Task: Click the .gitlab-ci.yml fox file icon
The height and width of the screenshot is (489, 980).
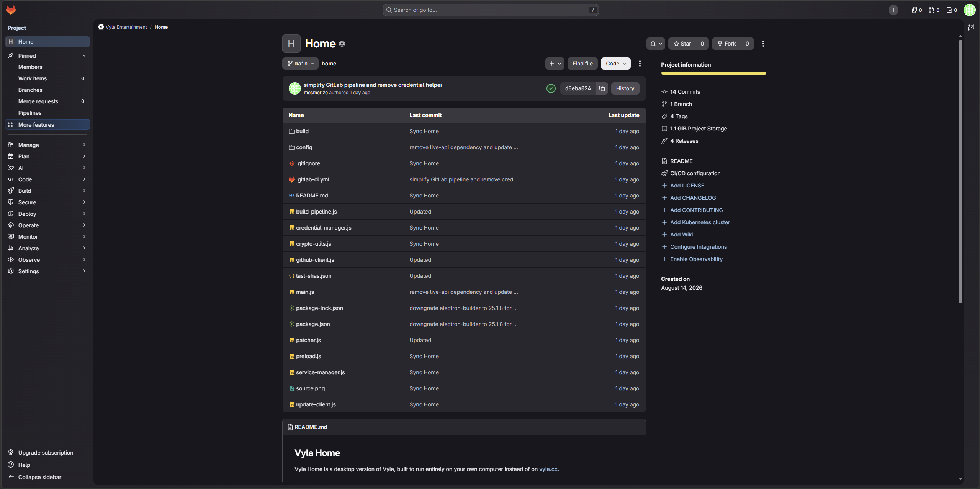Action: 292,179
